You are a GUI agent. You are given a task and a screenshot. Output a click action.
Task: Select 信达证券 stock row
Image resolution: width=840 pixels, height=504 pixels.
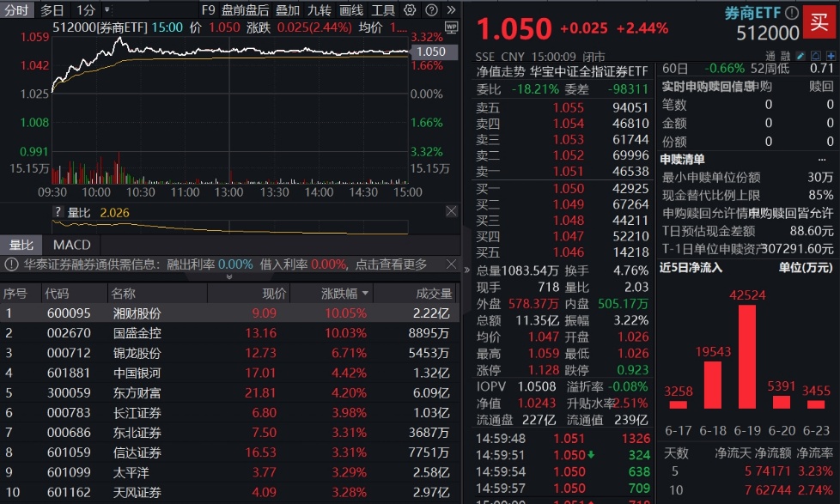click(x=230, y=452)
